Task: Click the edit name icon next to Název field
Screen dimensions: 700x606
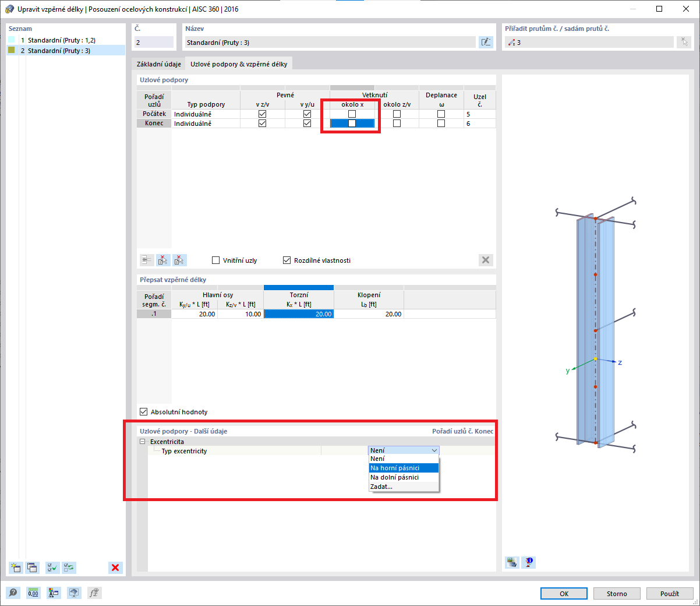Action: pos(486,42)
